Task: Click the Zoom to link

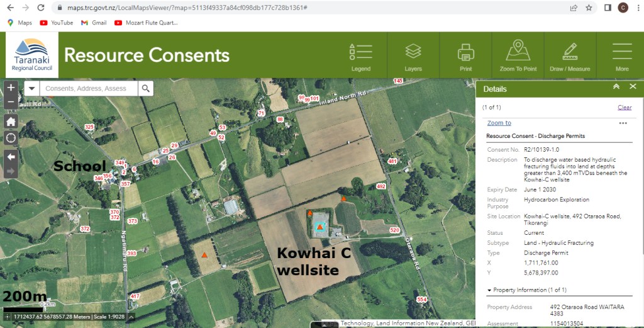Action: pos(499,123)
